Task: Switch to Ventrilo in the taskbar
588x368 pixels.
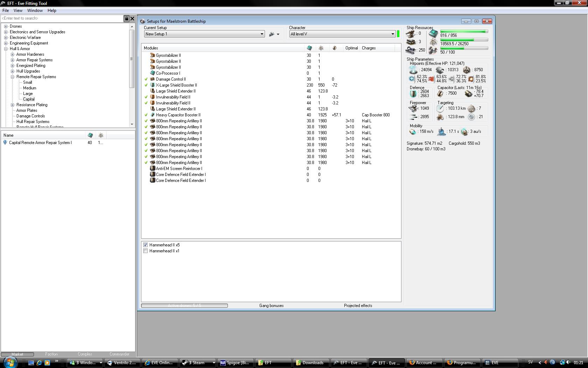Action: coord(122,363)
